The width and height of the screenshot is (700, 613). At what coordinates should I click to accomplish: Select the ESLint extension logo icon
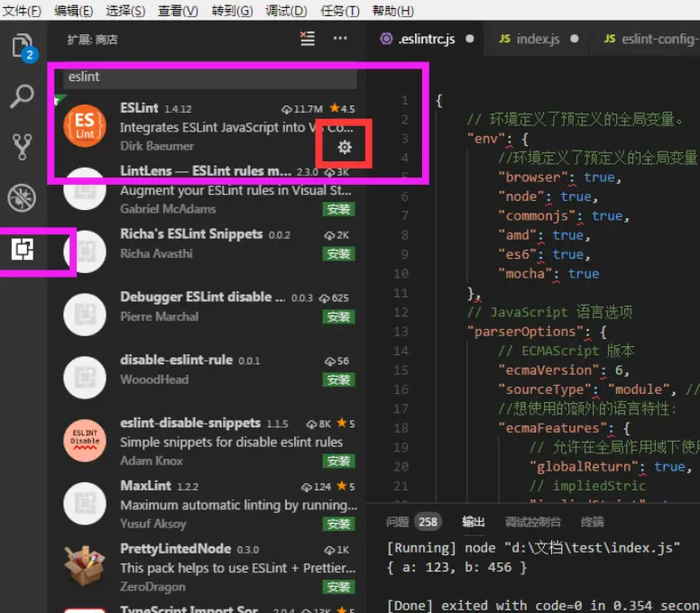(x=85, y=126)
